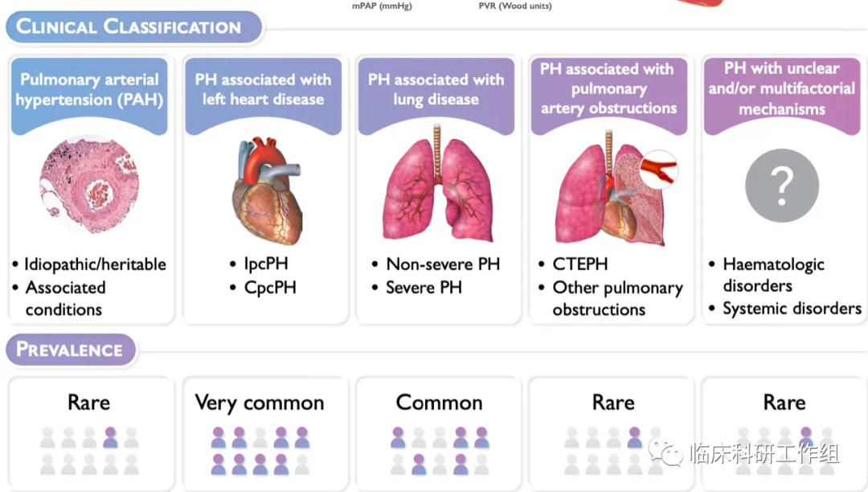Image resolution: width=868 pixels, height=492 pixels.
Task: Open the PH associated with left heart disease header
Action: (263, 90)
